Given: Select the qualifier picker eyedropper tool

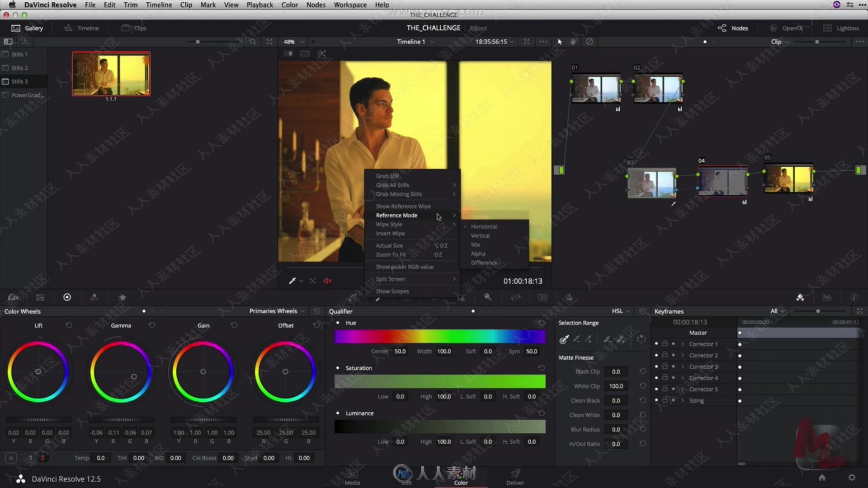Looking at the screenshot, I should click(564, 339).
